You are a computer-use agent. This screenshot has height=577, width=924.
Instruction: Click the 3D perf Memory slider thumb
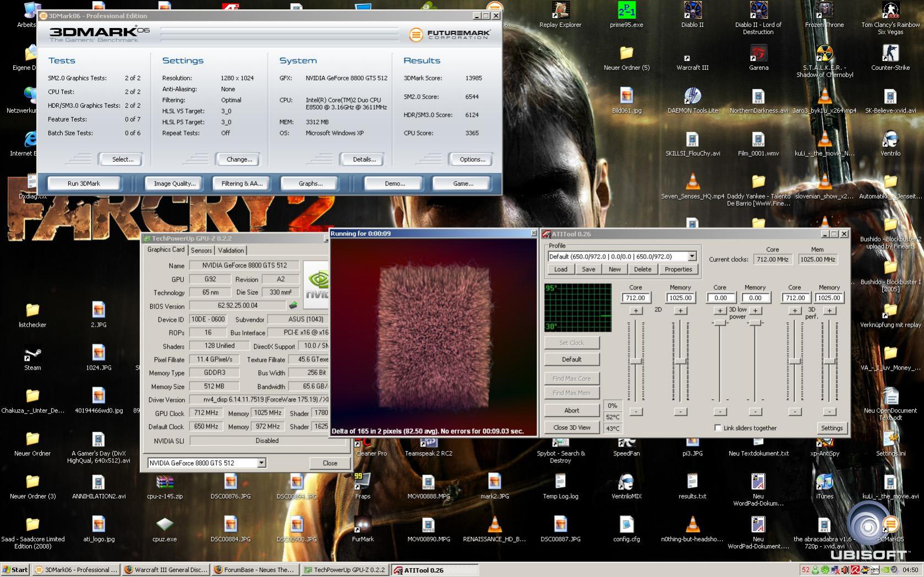pos(829,361)
